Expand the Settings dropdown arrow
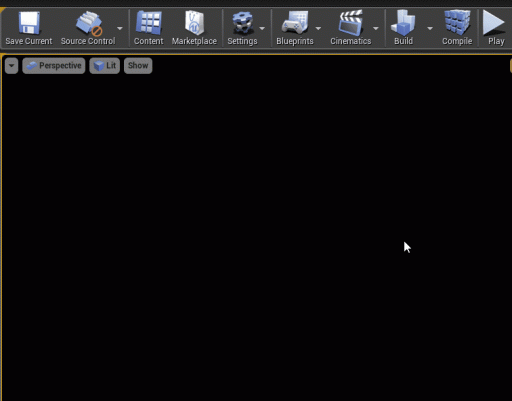 (262, 29)
